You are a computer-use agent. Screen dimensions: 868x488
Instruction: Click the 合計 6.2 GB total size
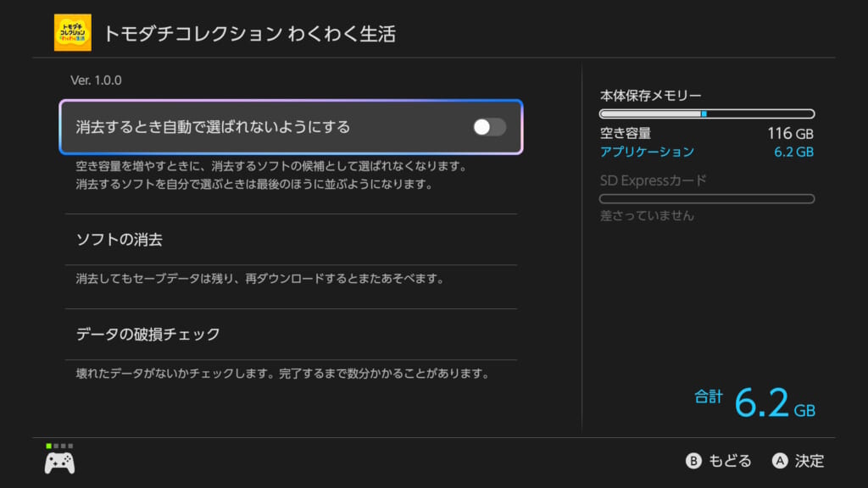(754, 402)
